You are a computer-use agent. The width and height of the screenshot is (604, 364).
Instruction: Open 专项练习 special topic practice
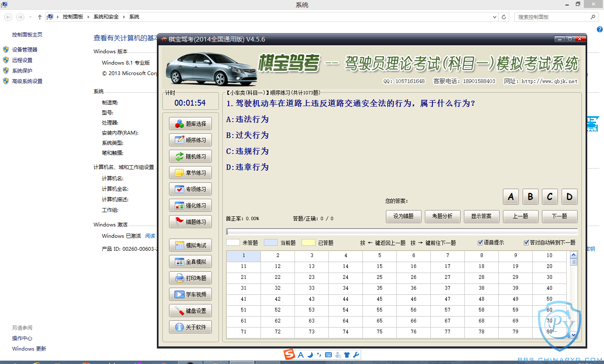[190, 189]
